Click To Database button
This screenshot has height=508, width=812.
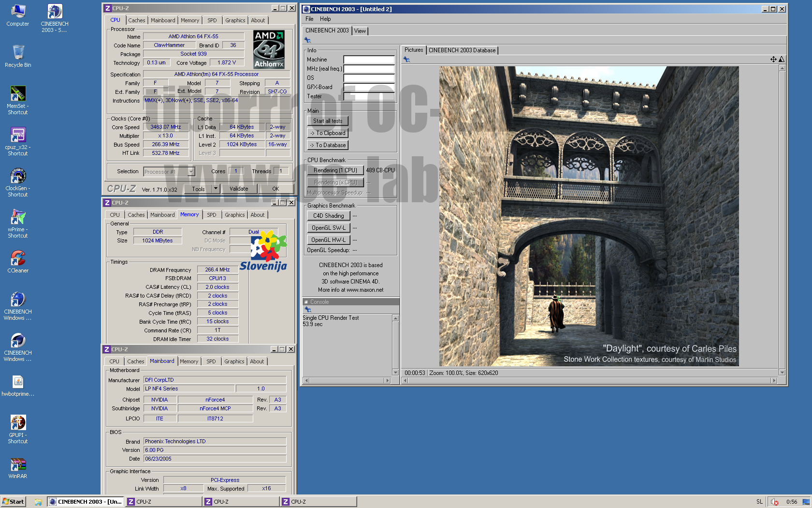point(327,145)
